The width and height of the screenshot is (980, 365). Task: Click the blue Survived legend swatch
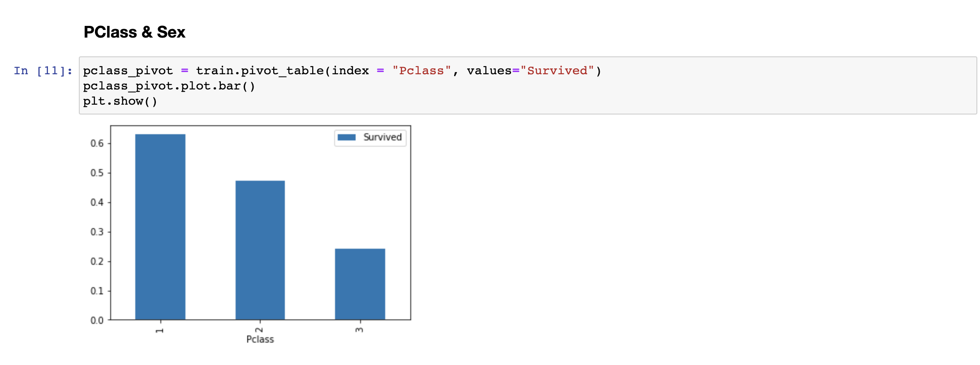[x=346, y=137]
